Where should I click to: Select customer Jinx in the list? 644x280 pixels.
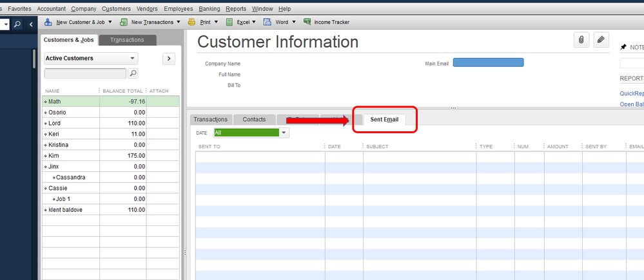tap(111, 167)
